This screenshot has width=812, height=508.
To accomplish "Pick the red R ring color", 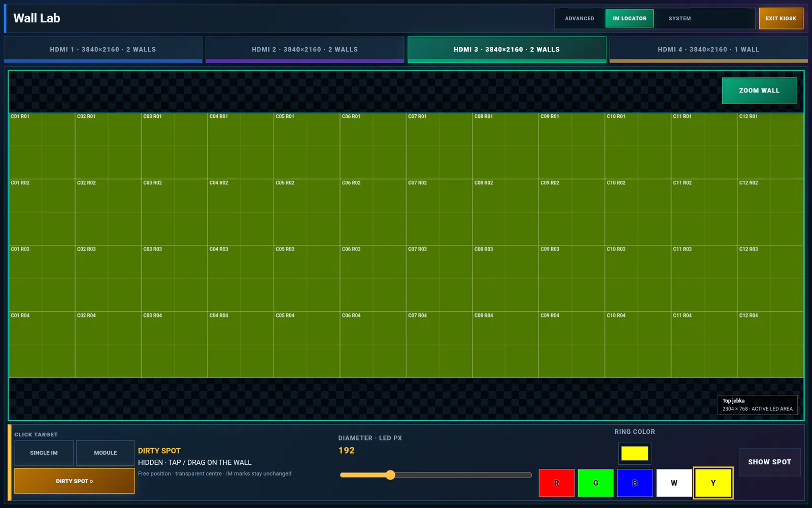I will point(557,483).
